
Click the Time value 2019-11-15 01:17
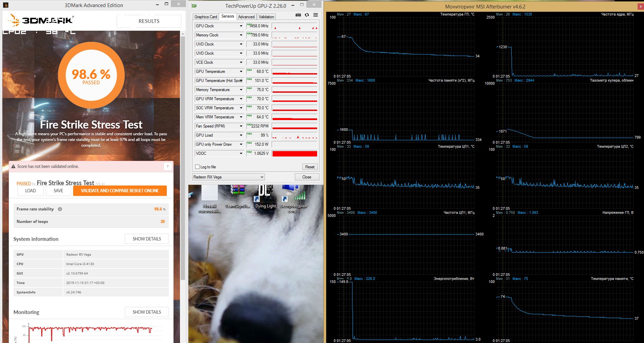tap(85, 283)
